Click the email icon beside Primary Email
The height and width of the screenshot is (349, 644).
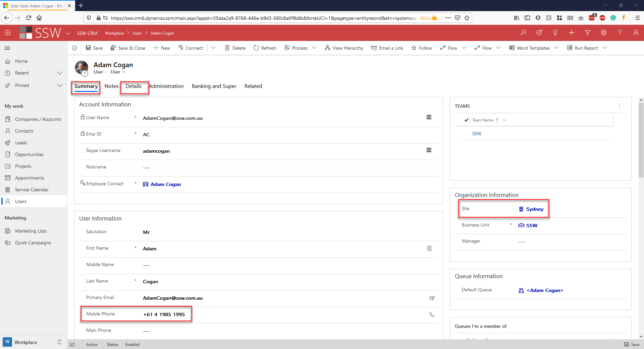click(x=432, y=298)
